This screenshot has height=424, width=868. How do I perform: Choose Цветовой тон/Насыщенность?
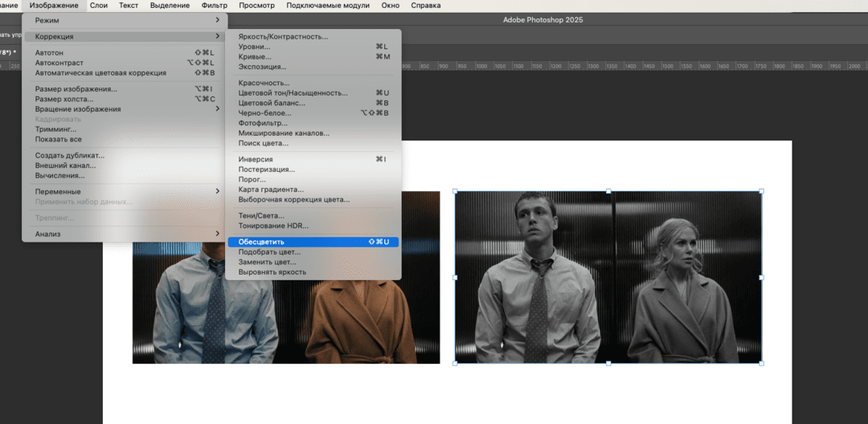(293, 93)
